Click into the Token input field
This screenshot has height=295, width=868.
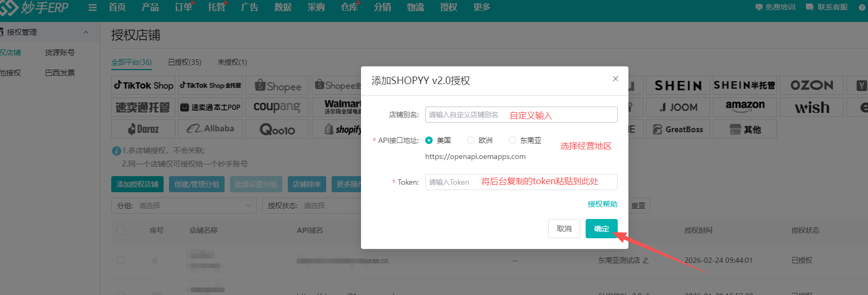pos(521,182)
